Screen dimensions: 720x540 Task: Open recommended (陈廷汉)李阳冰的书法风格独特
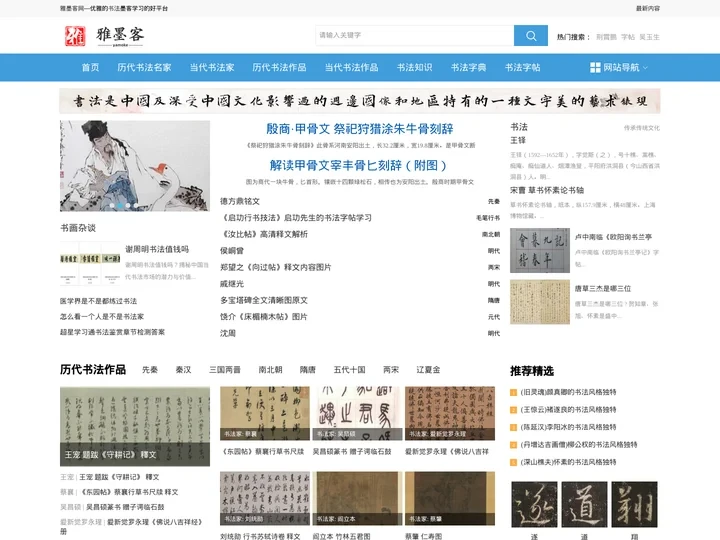[568, 427]
